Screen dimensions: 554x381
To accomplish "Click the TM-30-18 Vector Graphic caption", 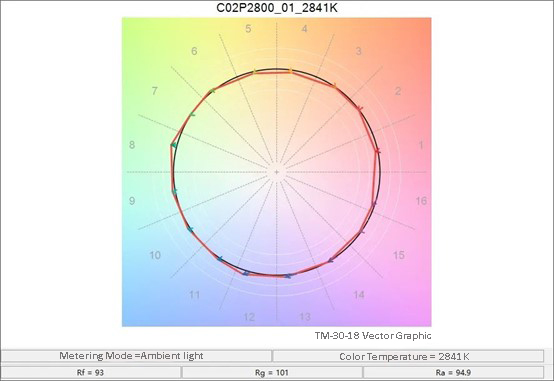I will click(x=373, y=335).
